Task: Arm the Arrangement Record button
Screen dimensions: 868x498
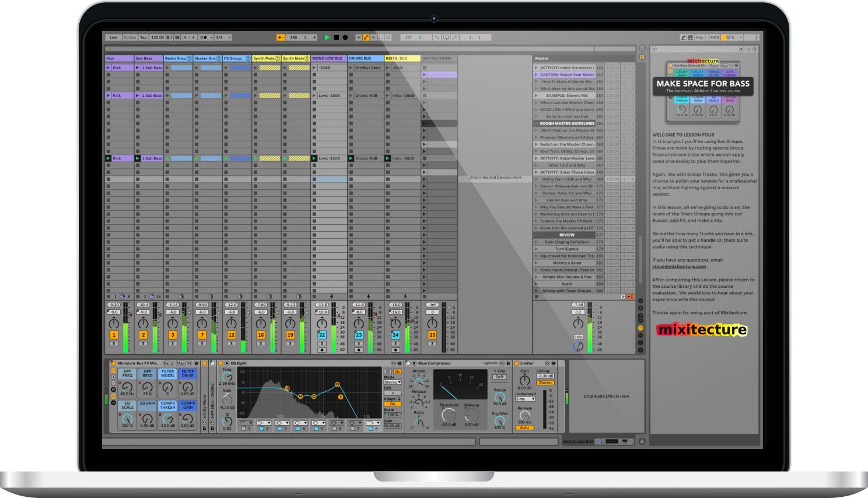Action: click(345, 37)
